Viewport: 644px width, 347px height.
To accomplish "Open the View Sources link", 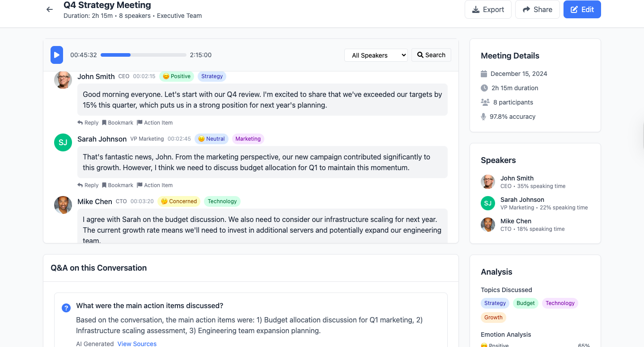I will (x=137, y=344).
